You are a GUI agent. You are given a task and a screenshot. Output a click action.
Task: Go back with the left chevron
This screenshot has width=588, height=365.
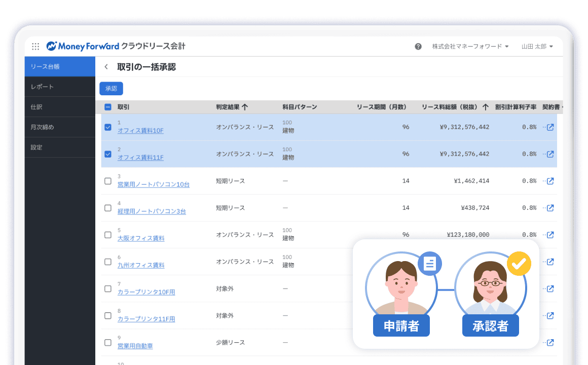click(x=106, y=67)
